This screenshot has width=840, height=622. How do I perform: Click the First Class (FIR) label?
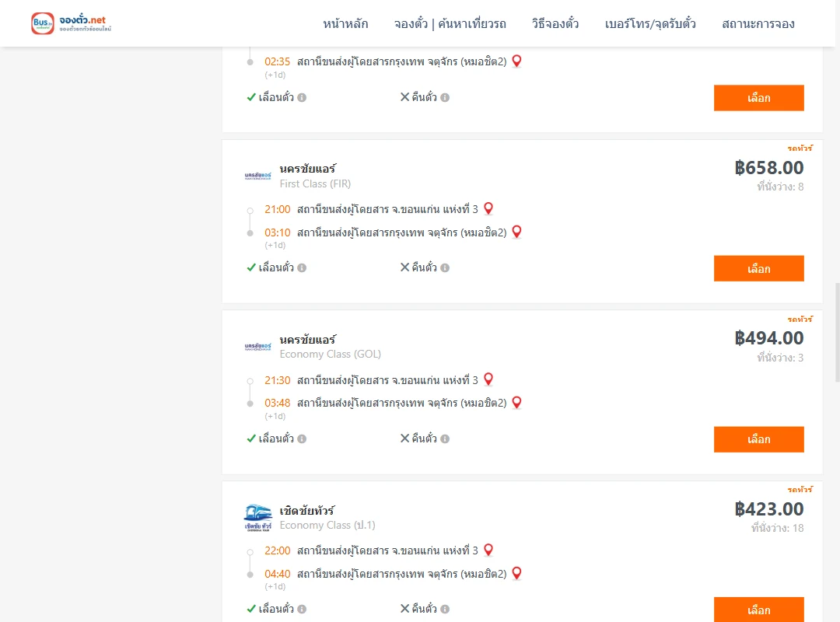coord(315,183)
